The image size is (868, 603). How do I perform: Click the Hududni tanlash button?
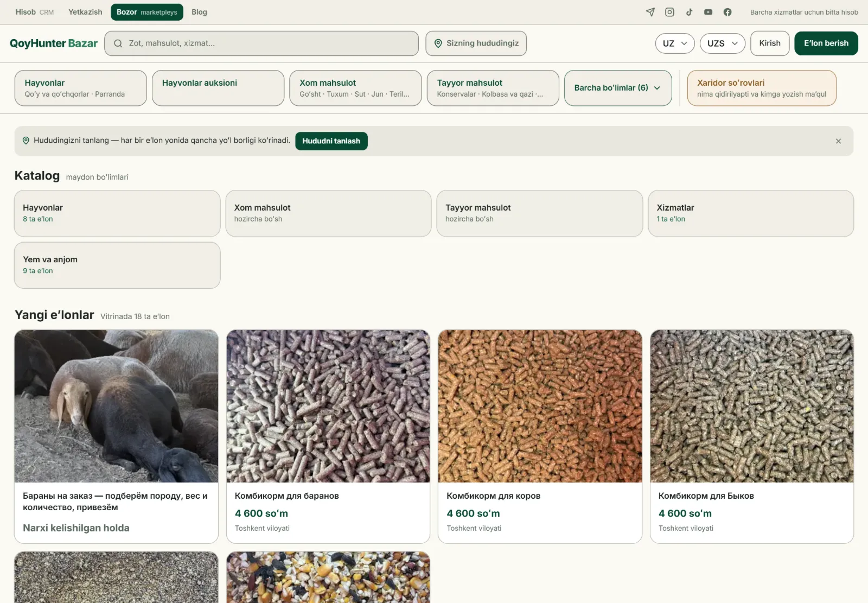click(331, 141)
